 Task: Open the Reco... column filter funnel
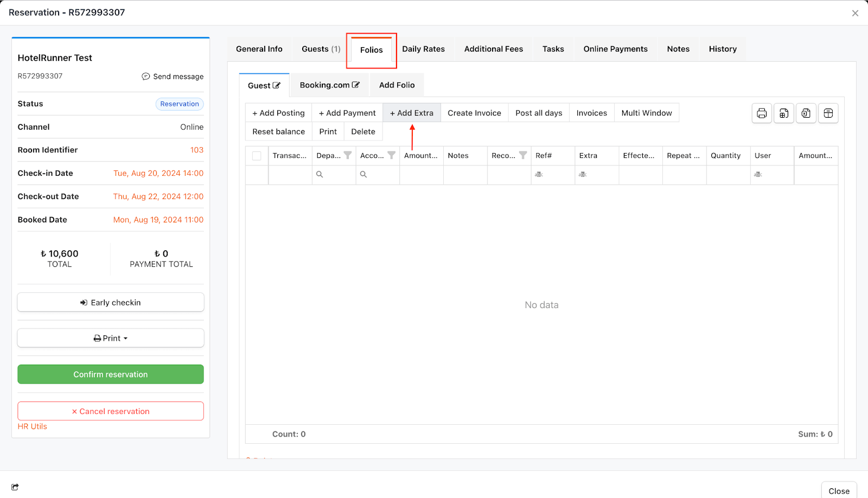tap(522, 156)
